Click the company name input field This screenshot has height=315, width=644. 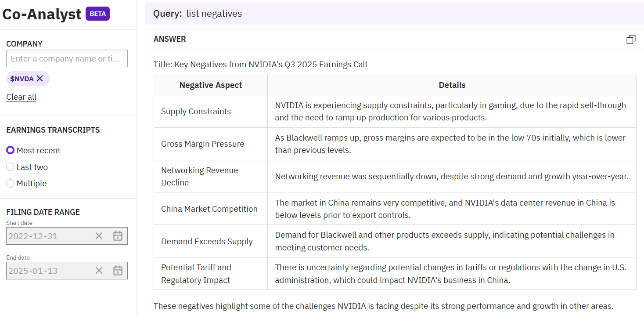tap(67, 58)
